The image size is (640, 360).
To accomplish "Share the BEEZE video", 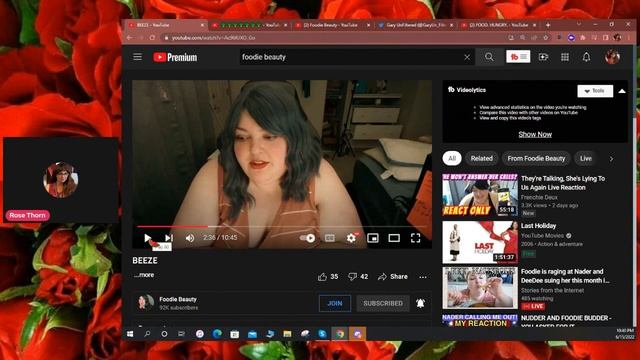I will (393, 277).
